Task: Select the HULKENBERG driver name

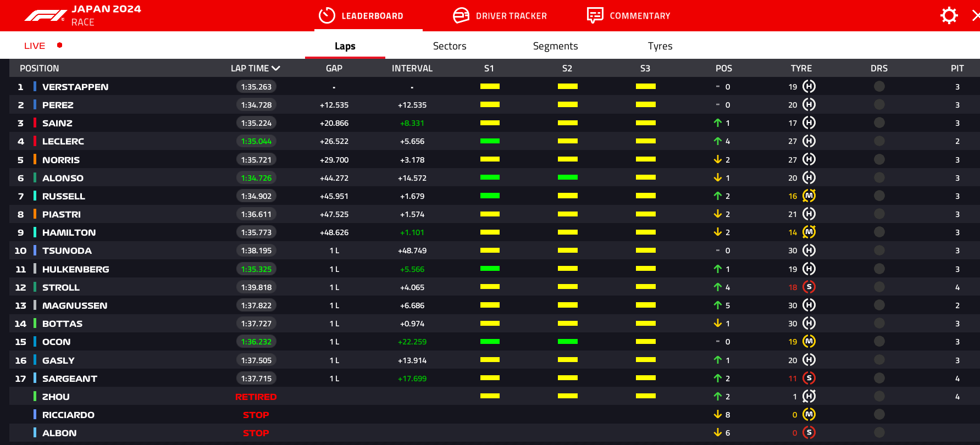Action: pos(76,269)
